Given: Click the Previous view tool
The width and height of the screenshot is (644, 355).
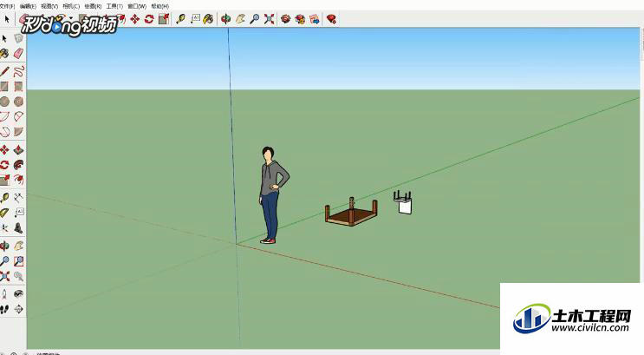Looking at the screenshot, I should [18, 276].
